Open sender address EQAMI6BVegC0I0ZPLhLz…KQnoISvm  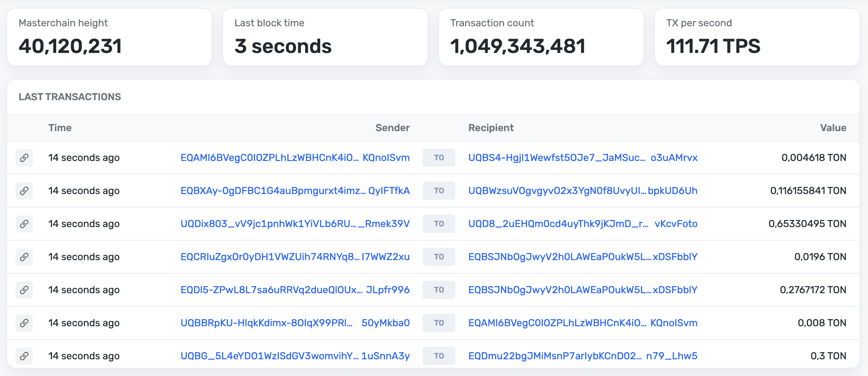(x=295, y=158)
